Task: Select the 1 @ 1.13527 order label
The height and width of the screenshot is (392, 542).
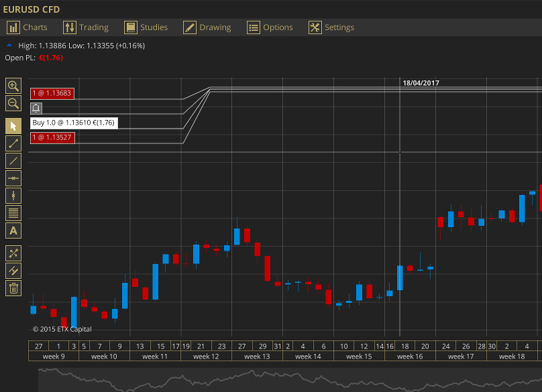Action: pyautogui.click(x=52, y=137)
